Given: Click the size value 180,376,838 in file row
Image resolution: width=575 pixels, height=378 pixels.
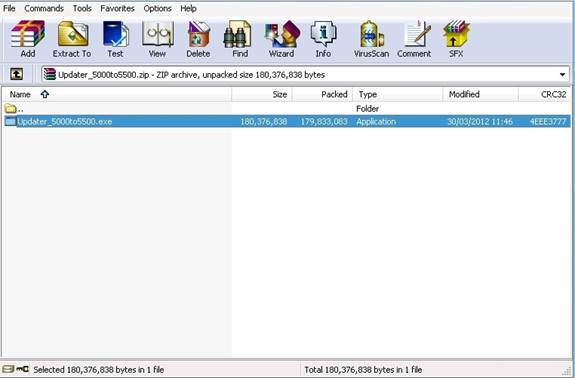Looking at the screenshot, I should coord(264,121).
